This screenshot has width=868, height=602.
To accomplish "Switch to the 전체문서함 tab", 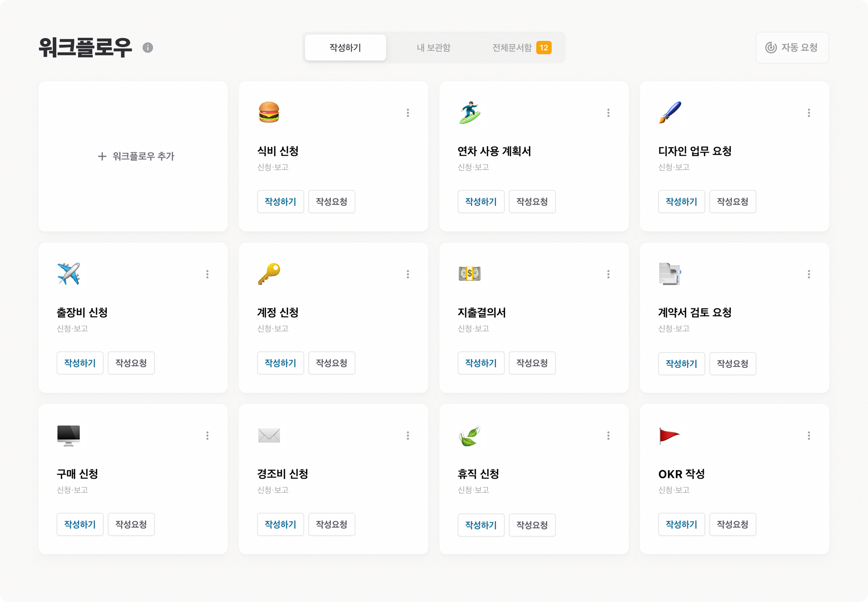I will pyautogui.click(x=521, y=47).
